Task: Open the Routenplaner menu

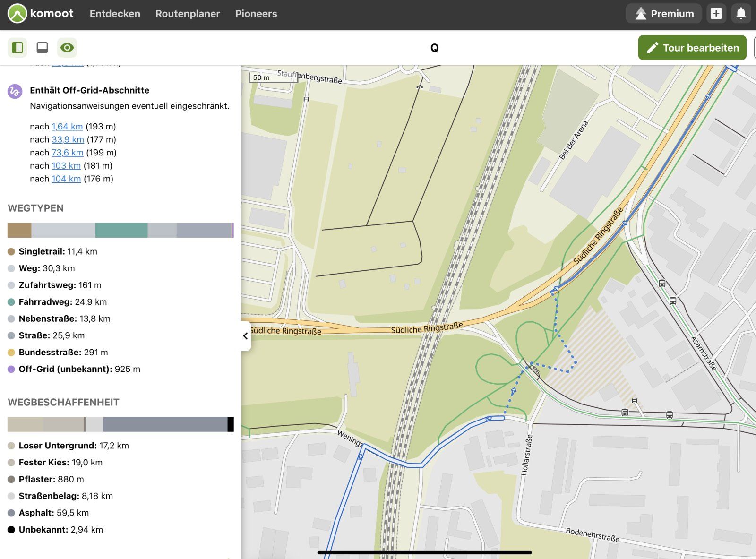Action: coord(188,14)
